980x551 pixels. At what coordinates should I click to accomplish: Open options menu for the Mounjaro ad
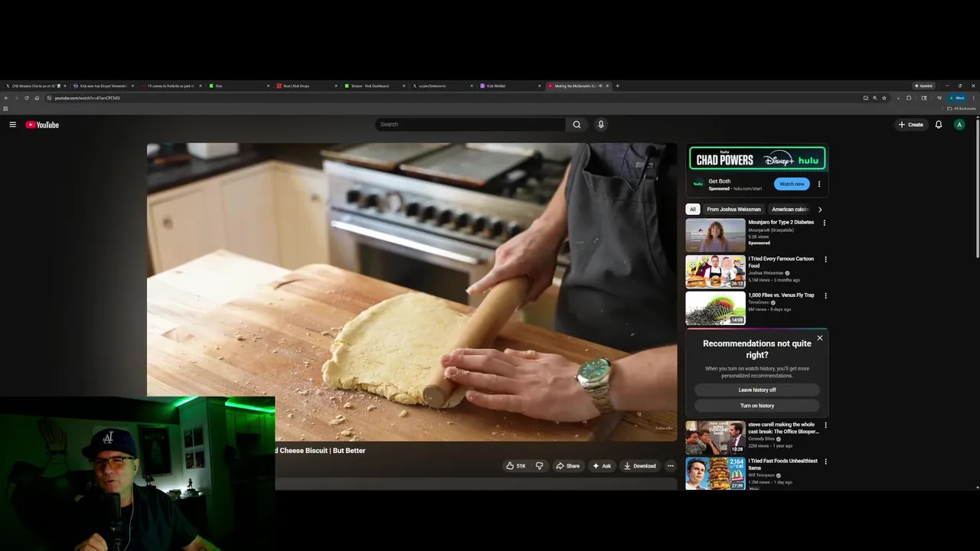(825, 223)
